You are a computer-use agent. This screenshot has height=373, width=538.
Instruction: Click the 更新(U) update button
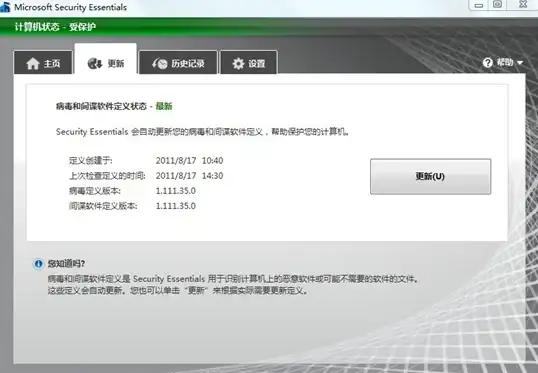[430, 176]
